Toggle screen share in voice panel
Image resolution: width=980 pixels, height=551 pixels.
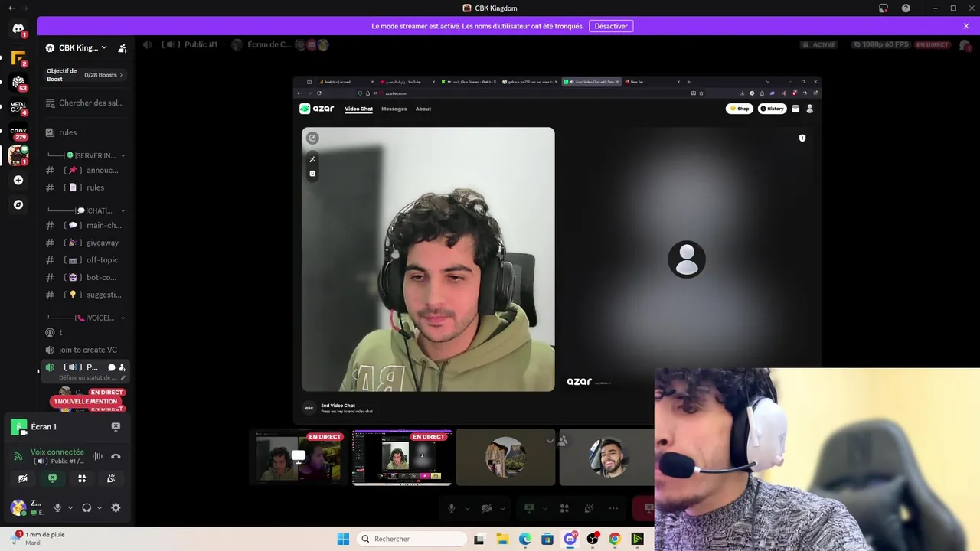click(x=52, y=478)
